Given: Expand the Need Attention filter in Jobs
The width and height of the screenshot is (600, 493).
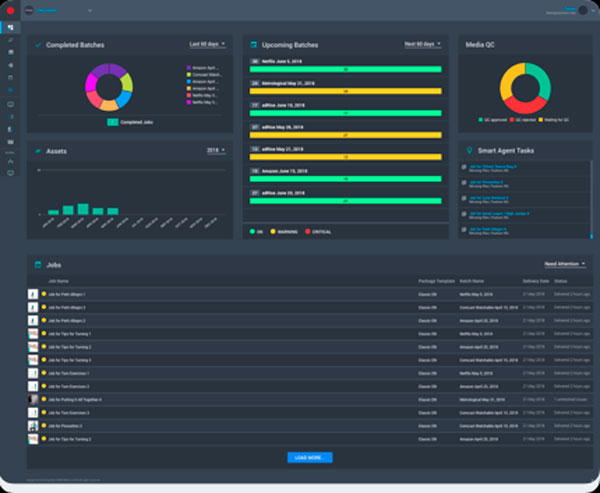Looking at the screenshot, I should (565, 264).
